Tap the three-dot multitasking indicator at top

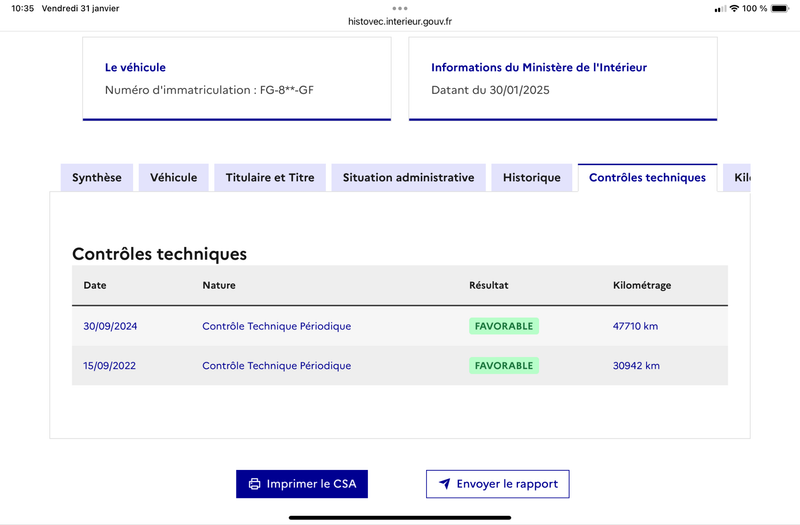pyautogui.click(x=400, y=8)
